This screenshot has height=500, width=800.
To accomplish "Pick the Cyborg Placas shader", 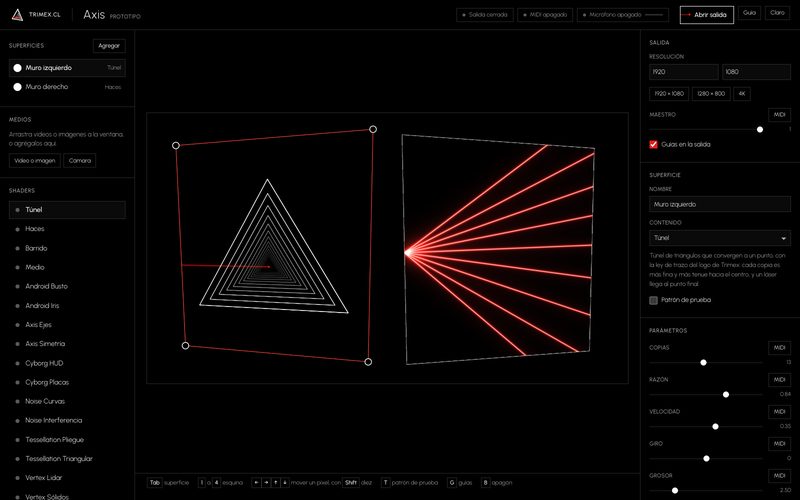I will tap(67, 382).
